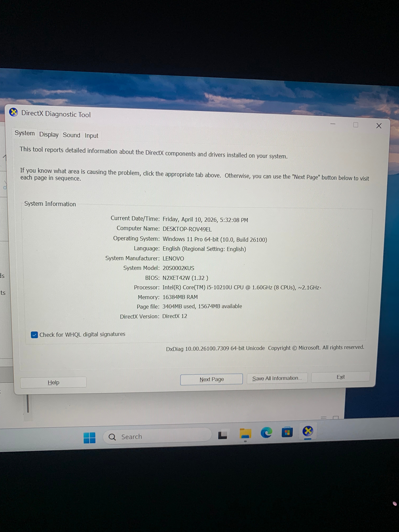Click the system model 20S0002KUS
Viewport: 399px width, 532px height.
click(x=178, y=268)
